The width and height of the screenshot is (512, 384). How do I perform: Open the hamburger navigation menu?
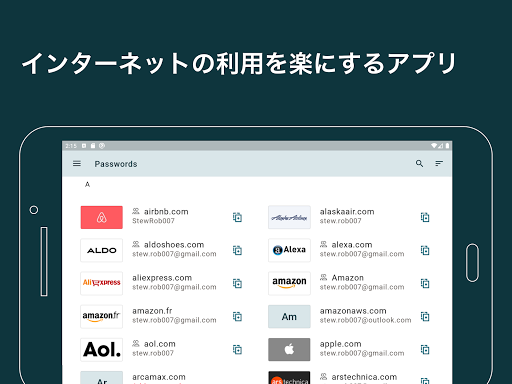pyautogui.click(x=77, y=164)
